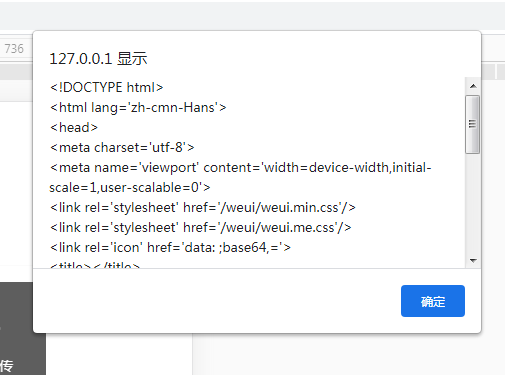
Task: Click the scrollbar thumb with grip lines
Action: [473, 124]
